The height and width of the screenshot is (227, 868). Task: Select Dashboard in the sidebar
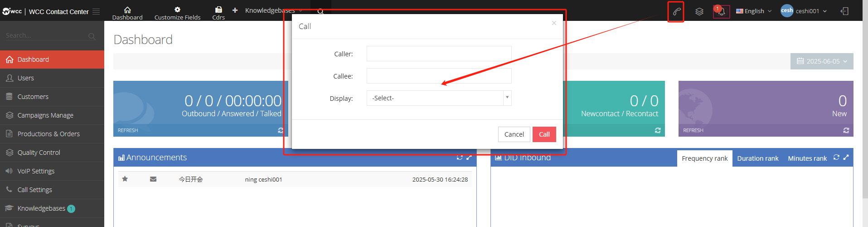pos(52,59)
